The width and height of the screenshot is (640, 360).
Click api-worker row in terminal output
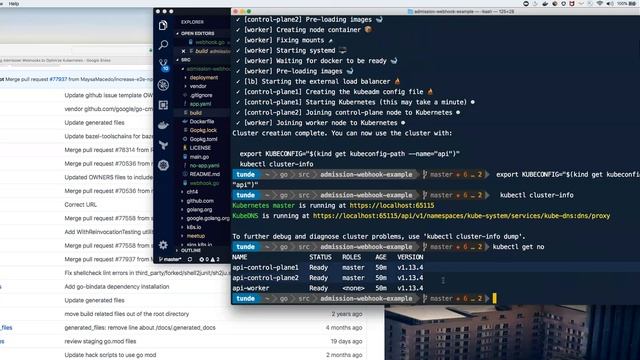pyautogui.click(x=327, y=288)
